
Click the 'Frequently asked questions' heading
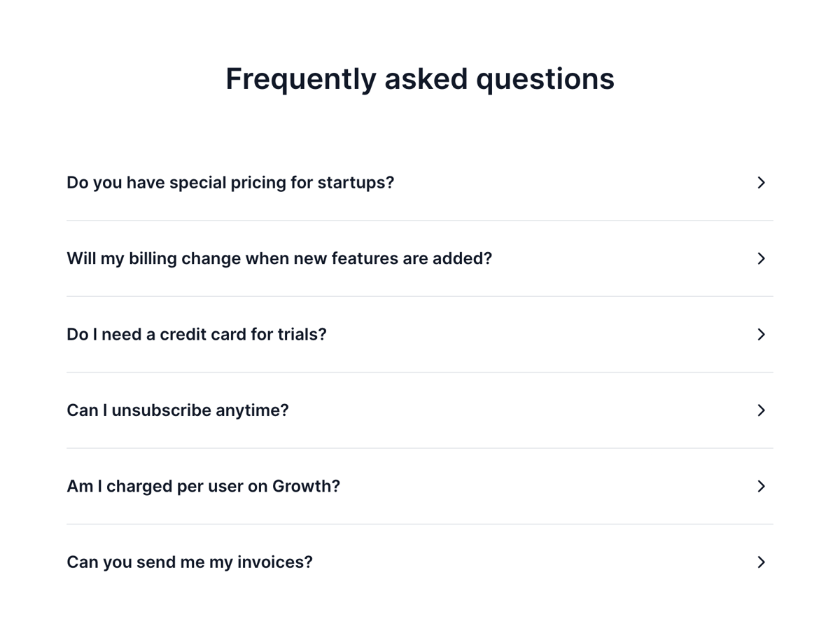[419, 78]
